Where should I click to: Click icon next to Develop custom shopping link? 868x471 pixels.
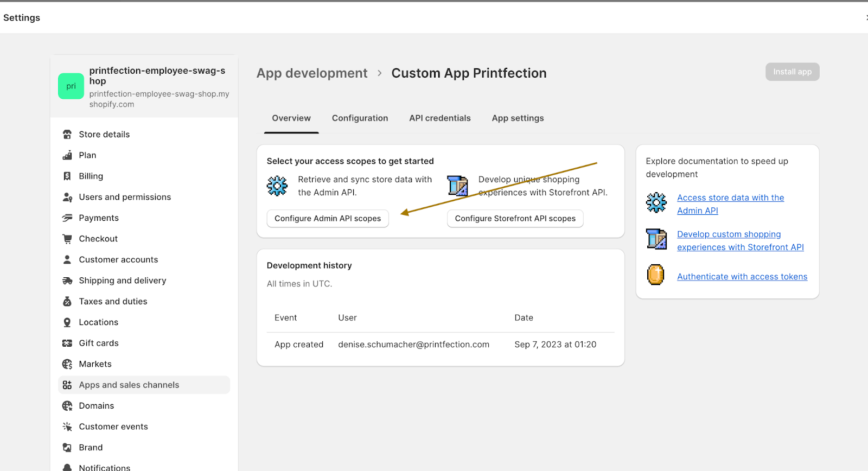coord(656,239)
